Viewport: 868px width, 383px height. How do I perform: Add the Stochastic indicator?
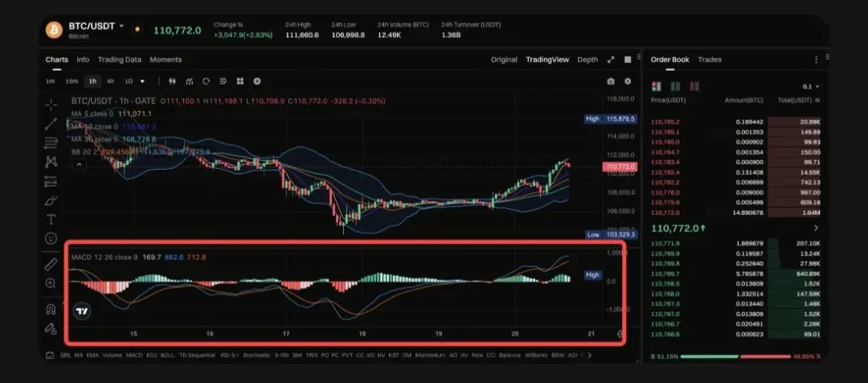coord(256,356)
